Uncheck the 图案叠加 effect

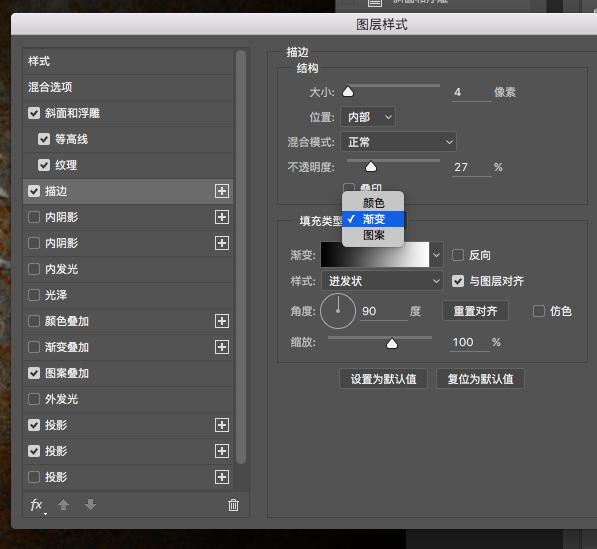34,373
